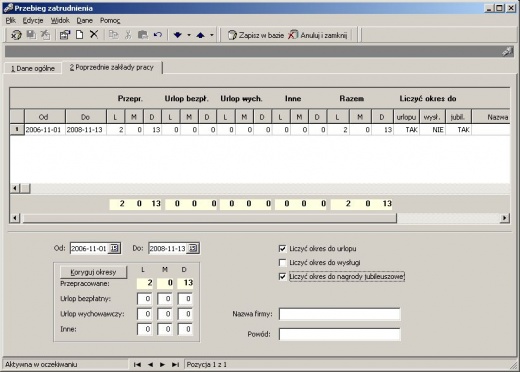The image size is (520, 372).
Task: Click the properties icon in the toolbar
Action: [x=65, y=35]
